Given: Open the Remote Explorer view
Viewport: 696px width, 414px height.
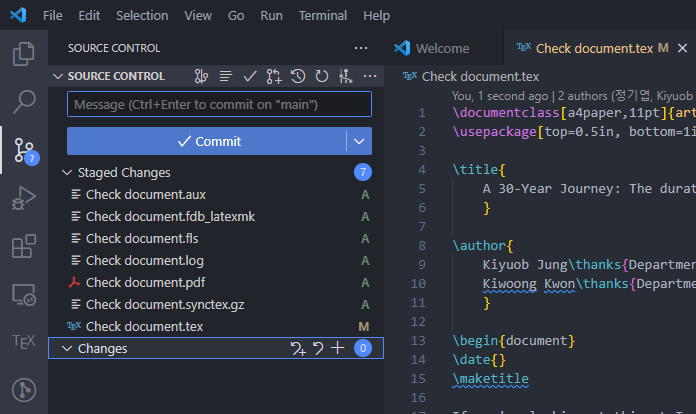Looking at the screenshot, I should (x=24, y=295).
